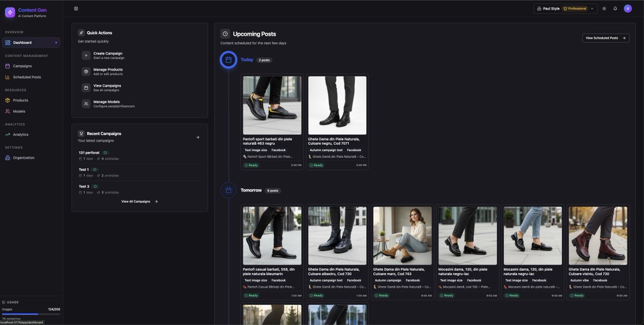Open the user avatar menu
644x325 pixels.
pos(627,9)
